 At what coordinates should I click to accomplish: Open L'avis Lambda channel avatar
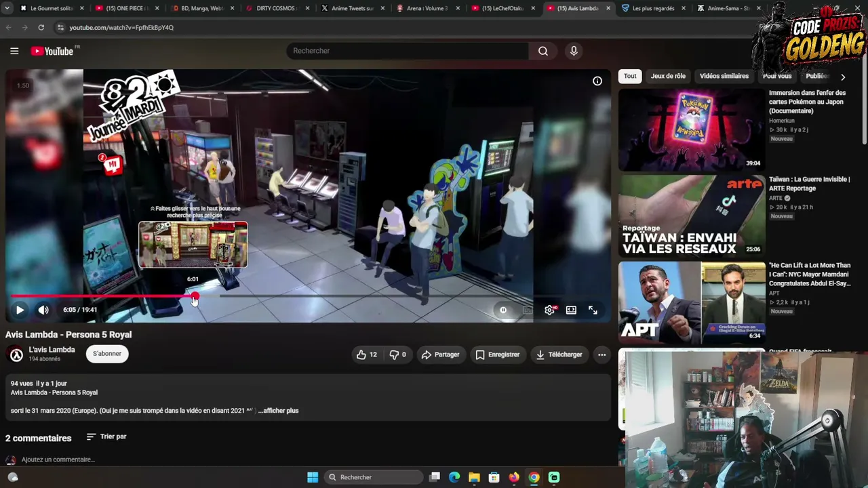click(16, 354)
